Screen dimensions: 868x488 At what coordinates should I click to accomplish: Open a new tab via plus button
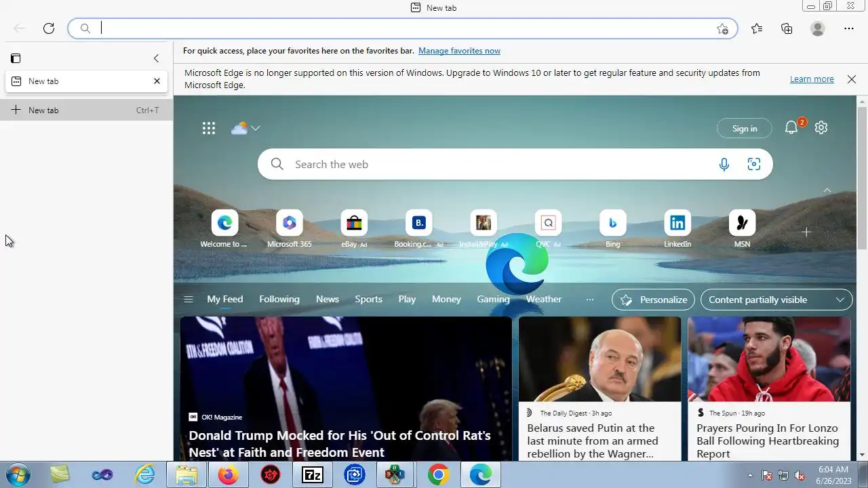pyautogui.click(x=86, y=110)
